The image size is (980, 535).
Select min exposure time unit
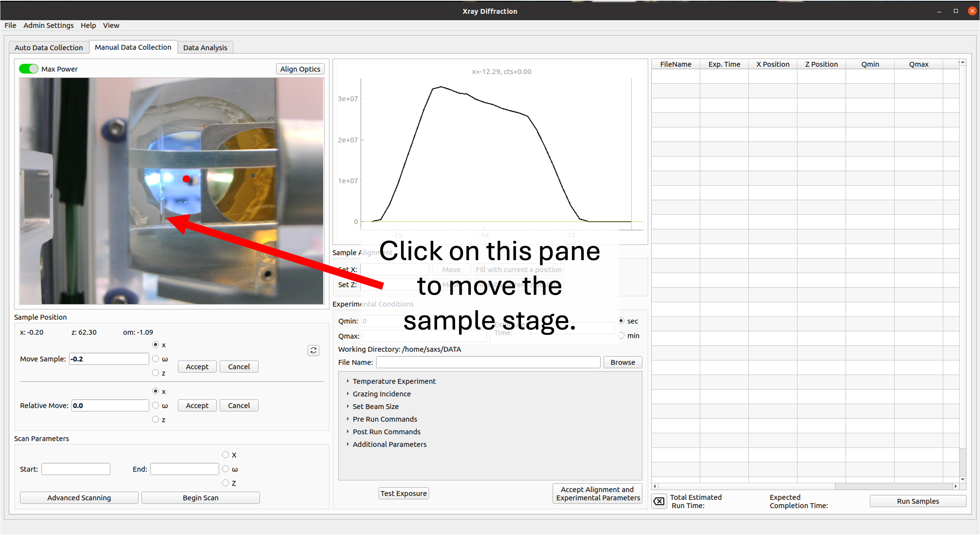(621, 335)
